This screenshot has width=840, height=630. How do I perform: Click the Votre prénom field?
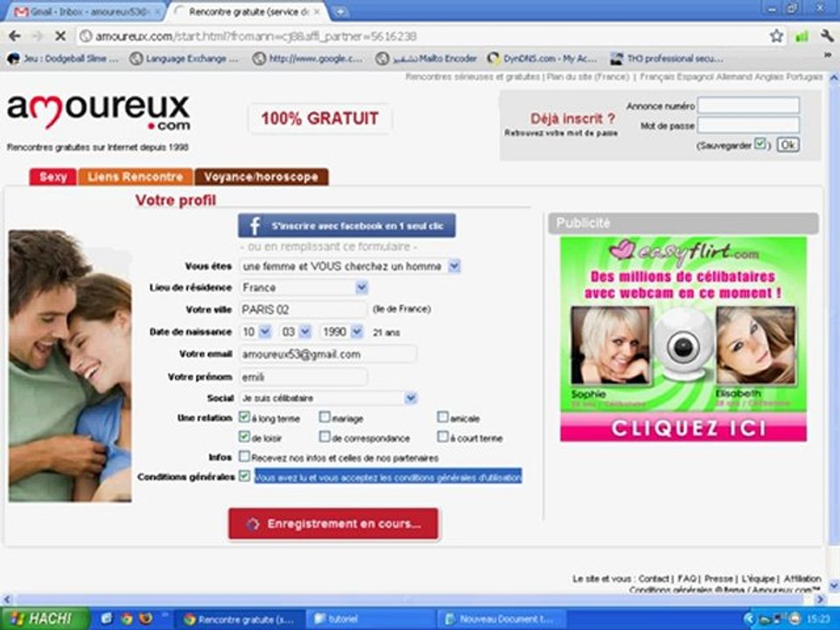(304, 376)
